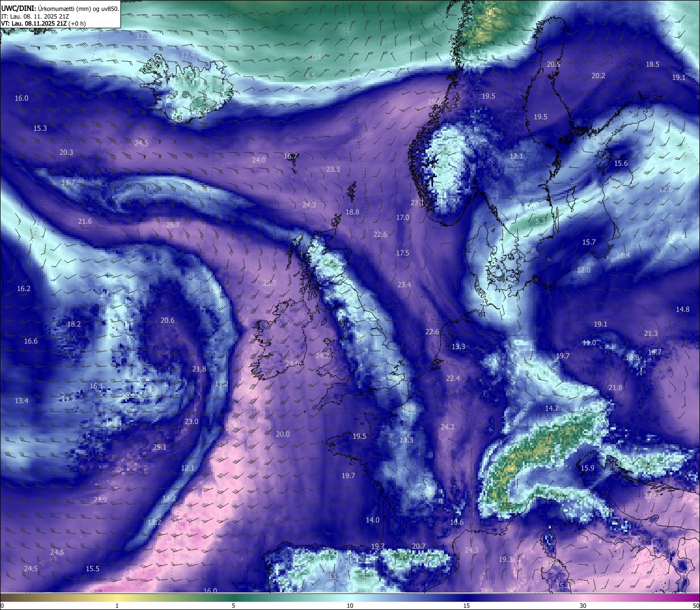Click the 15.7 value on the map
Viewport: 700px width, 610px height.
(588, 242)
